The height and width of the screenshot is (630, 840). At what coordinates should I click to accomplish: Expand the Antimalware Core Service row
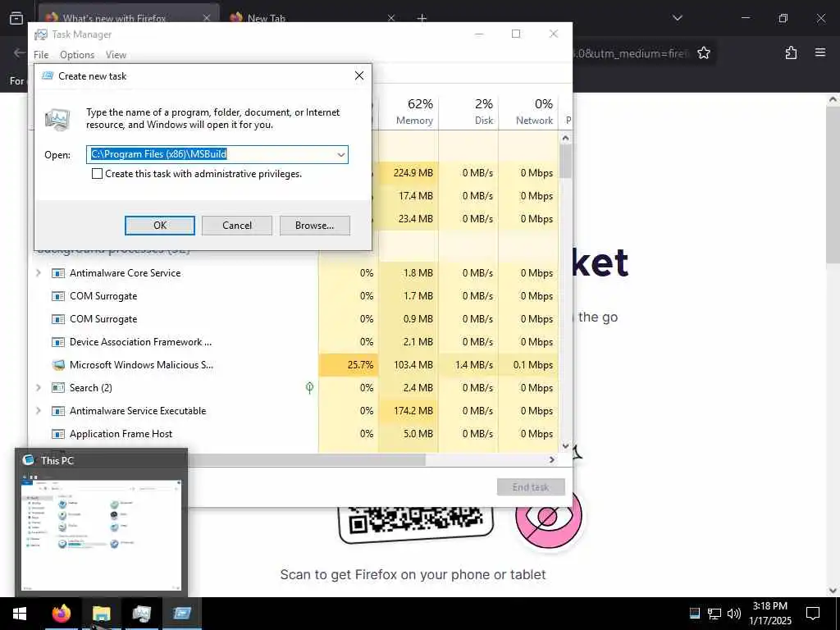click(x=38, y=272)
